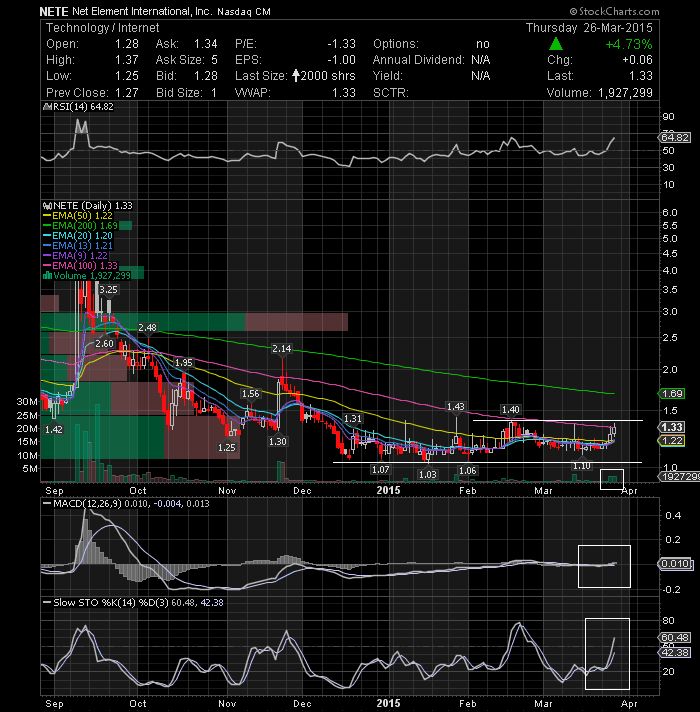The image size is (700, 712).
Task: Click the green 1.69 EMA(200) axis tag
Action: coord(671,394)
